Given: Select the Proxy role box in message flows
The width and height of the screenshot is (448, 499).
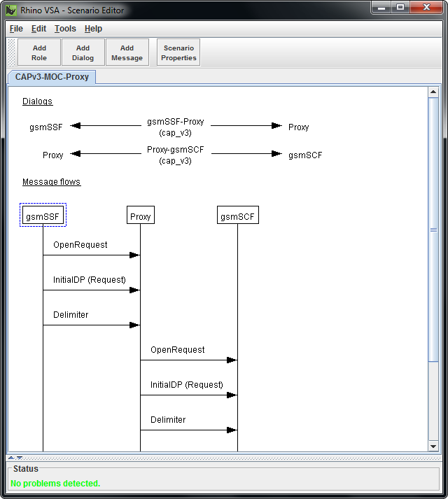Looking at the screenshot, I should pos(140,217).
